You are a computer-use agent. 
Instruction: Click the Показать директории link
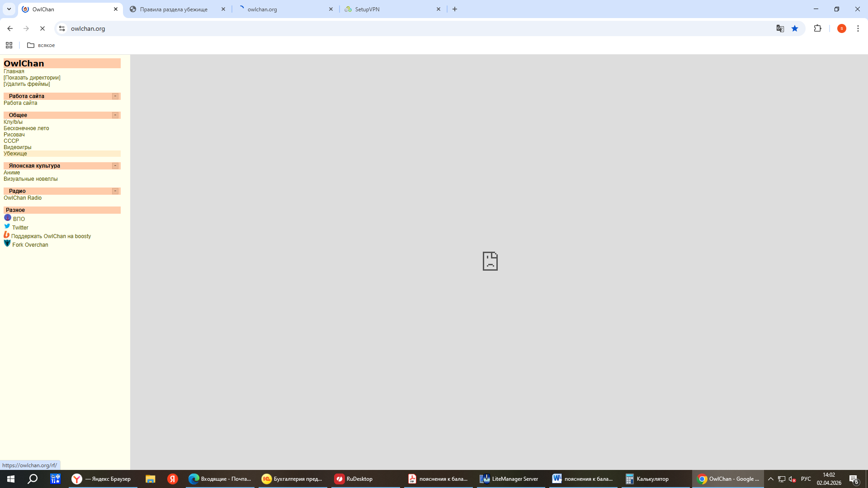32,78
